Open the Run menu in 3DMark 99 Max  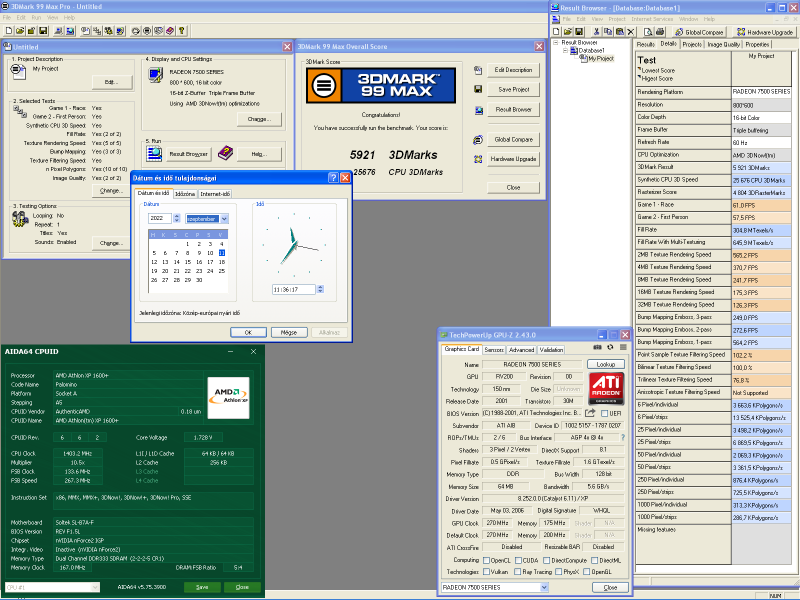pos(36,17)
